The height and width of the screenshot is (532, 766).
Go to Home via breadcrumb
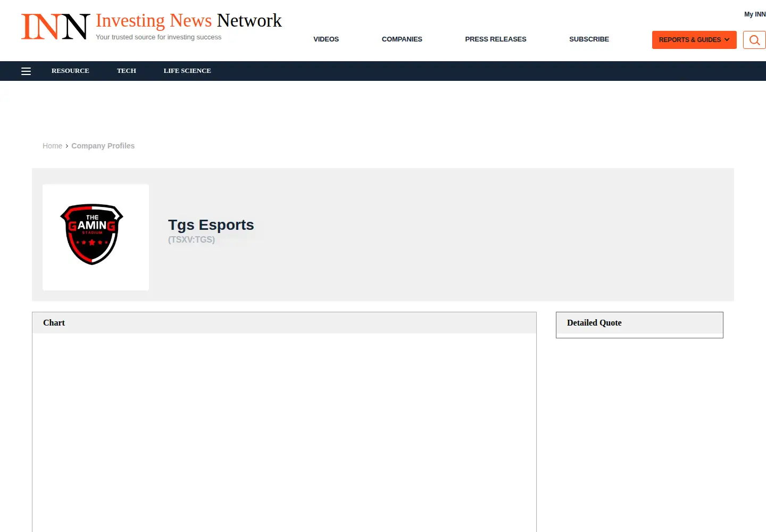tap(52, 146)
